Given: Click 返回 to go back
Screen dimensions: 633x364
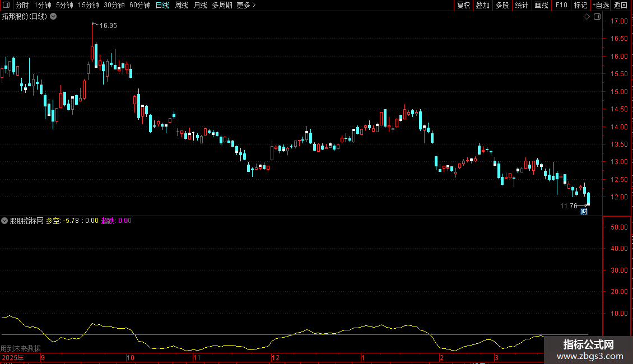Looking at the screenshot, I should tap(621, 5).
